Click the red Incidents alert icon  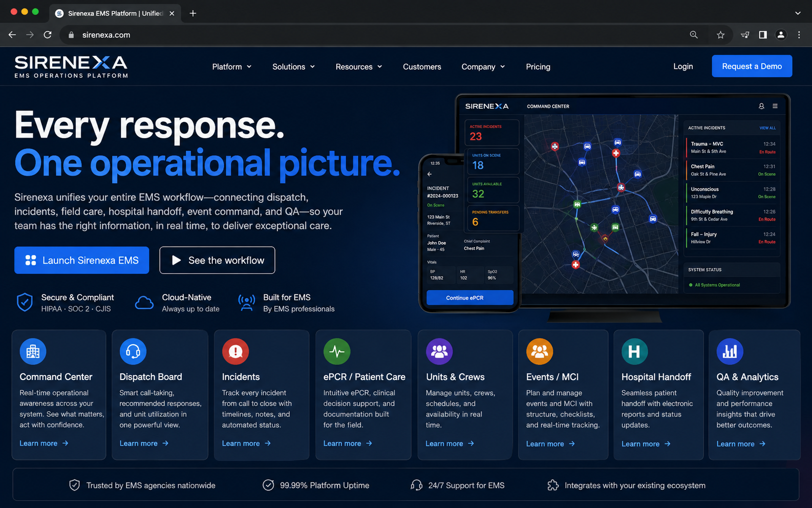point(236,351)
